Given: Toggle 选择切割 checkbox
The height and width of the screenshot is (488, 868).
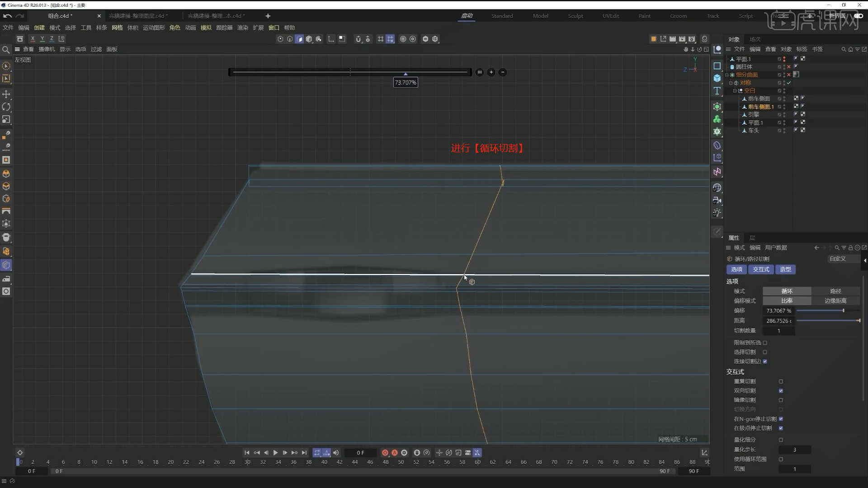Looking at the screenshot, I should 765,352.
